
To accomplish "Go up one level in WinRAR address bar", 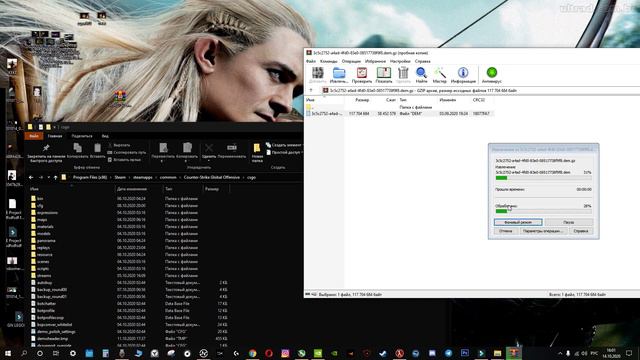I will click(311, 91).
